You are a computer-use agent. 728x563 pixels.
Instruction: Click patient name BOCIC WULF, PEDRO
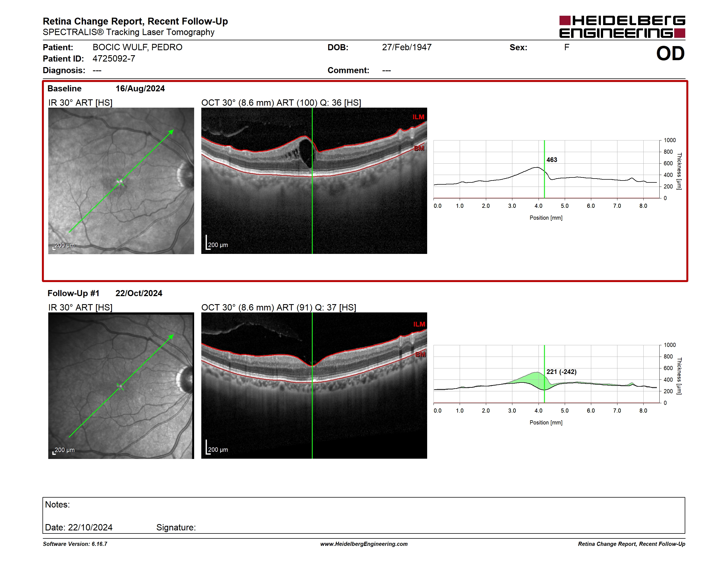(x=137, y=47)
